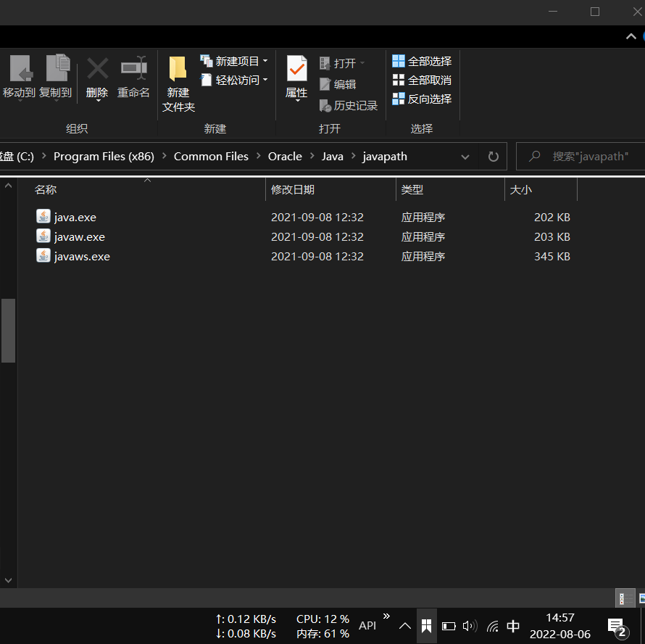Image resolution: width=645 pixels, height=644 pixels.
Task: Refresh the javapath folder
Action: [493, 157]
